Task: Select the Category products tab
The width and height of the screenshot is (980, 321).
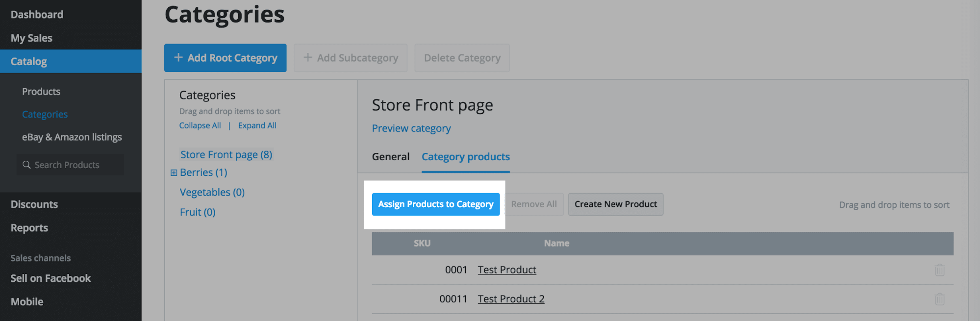Action: click(x=465, y=157)
